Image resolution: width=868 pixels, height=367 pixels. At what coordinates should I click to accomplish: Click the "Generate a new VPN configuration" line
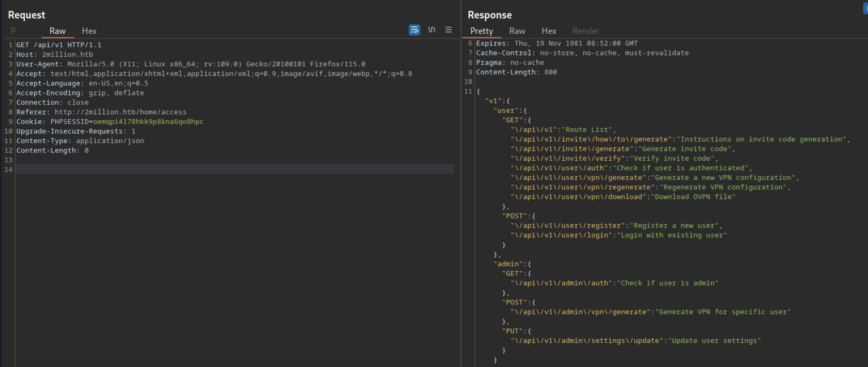[655, 178]
